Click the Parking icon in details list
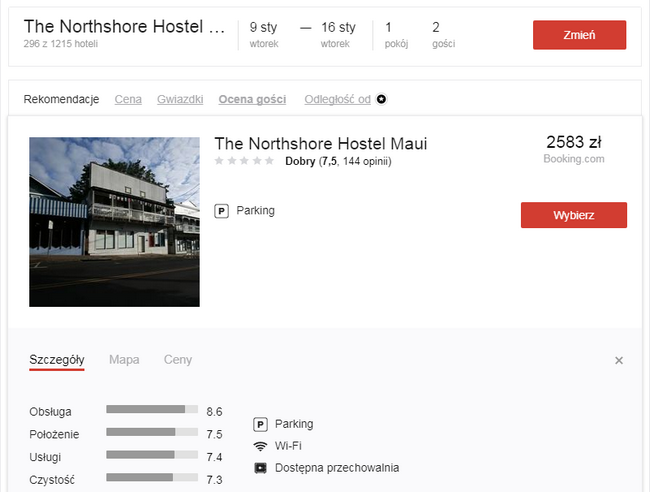The height and width of the screenshot is (492, 650). [260, 424]
